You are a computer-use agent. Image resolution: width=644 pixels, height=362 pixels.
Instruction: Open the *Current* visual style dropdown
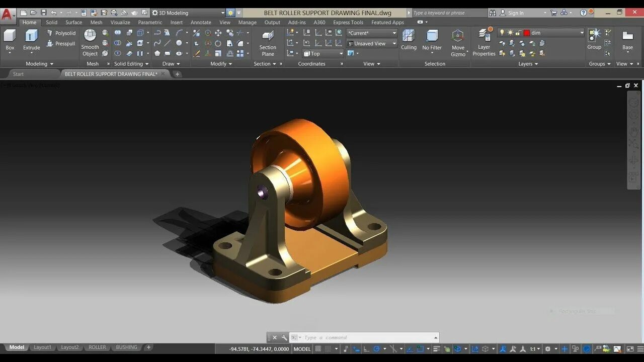coord(372,33)
